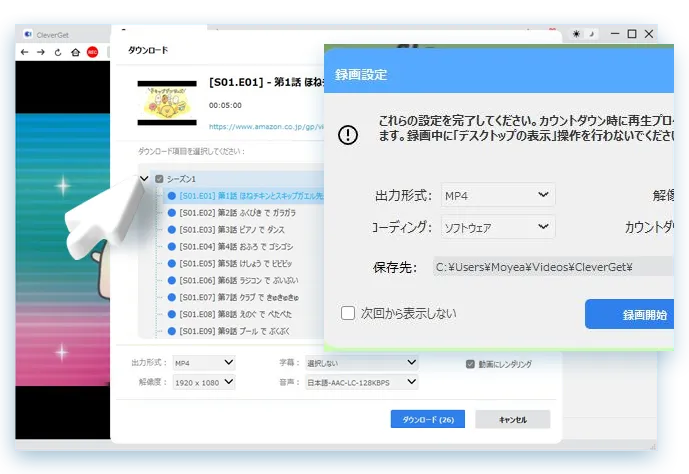The height and width of the screenshot is (474, 689).
Task: Click the ダウンロード panel heading
Action: point(148,50)
